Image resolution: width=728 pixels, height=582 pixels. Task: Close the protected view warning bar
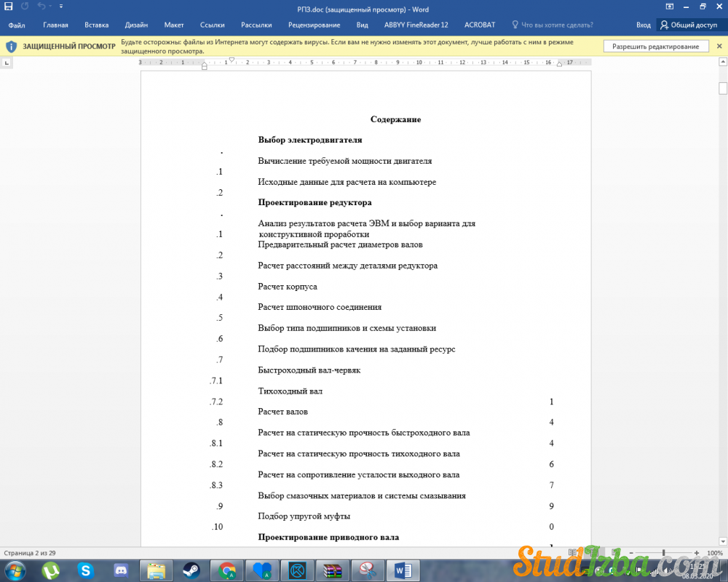coord(719,47)
